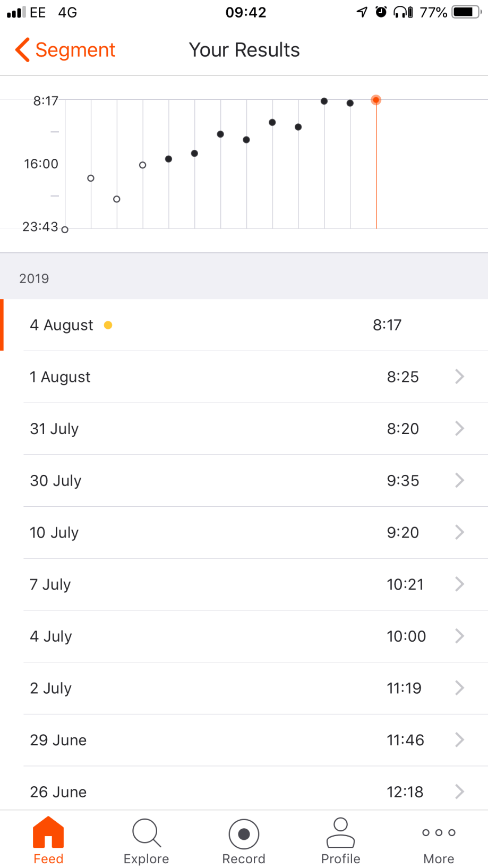The height and width of the screenshot is (868, 488).
Task: Tap the 4 July 10:00 entry
Action: click(x=244, y=636)
